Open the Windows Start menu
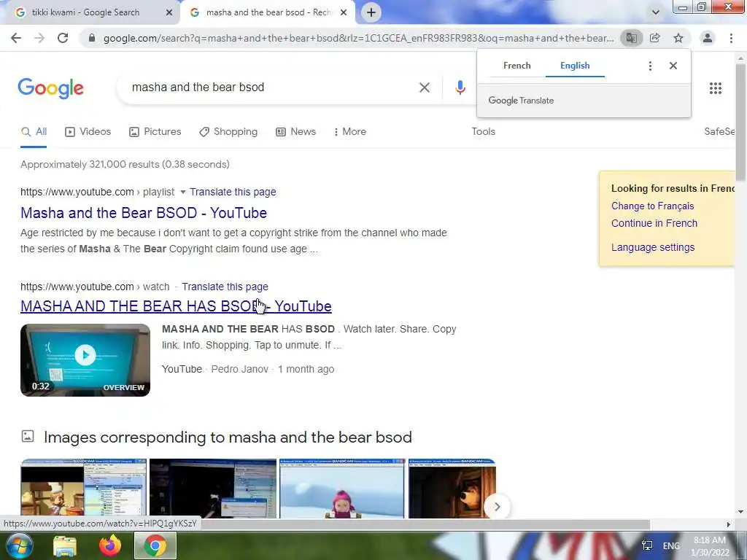Image resolution: width=747 pixels, height=560 pixels. 19,545
